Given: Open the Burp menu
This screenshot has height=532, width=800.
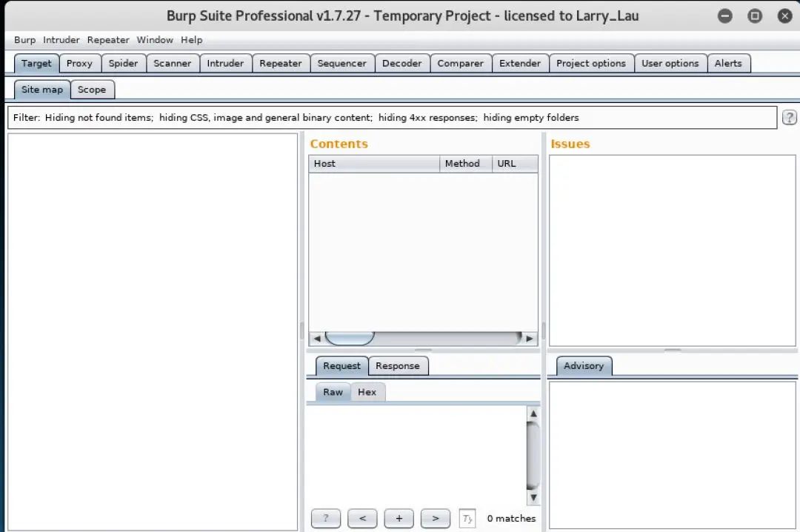Looking at the screenshot, I should [24, 40].
